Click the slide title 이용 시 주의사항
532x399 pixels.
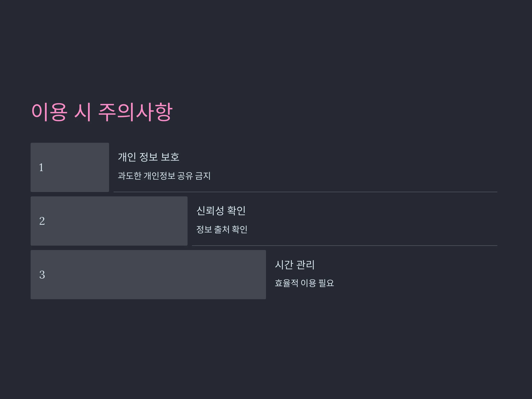[102, 112]
